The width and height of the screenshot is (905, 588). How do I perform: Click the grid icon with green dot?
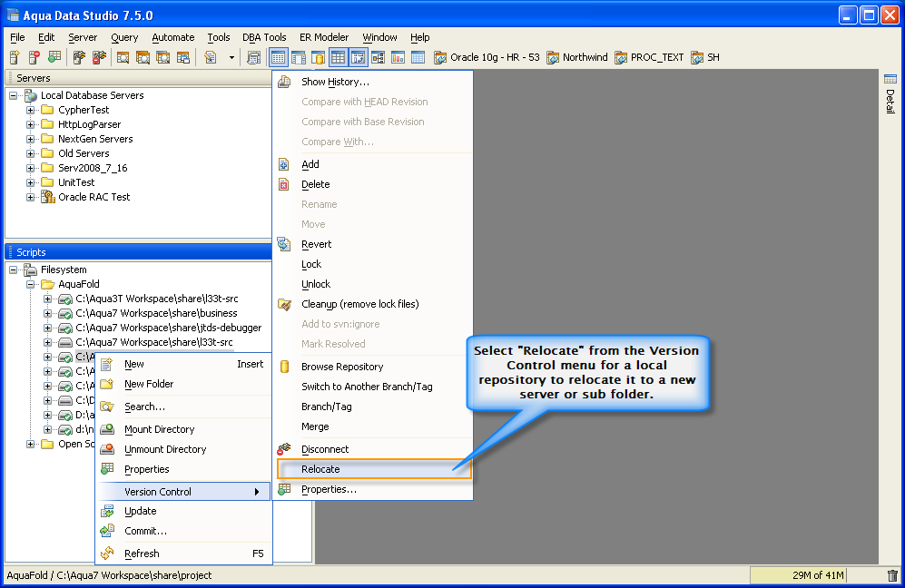pyautogui.click(x=54, y=57)
